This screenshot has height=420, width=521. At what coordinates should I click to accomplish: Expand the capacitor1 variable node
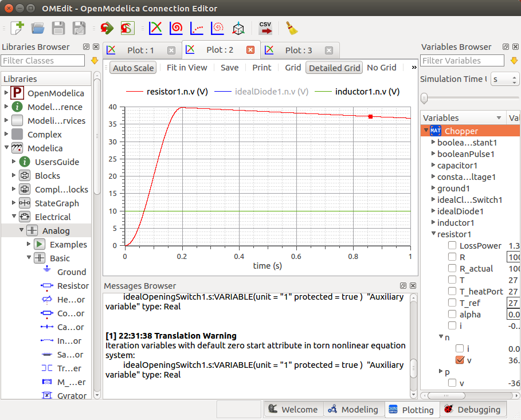(x=433, y=165)
